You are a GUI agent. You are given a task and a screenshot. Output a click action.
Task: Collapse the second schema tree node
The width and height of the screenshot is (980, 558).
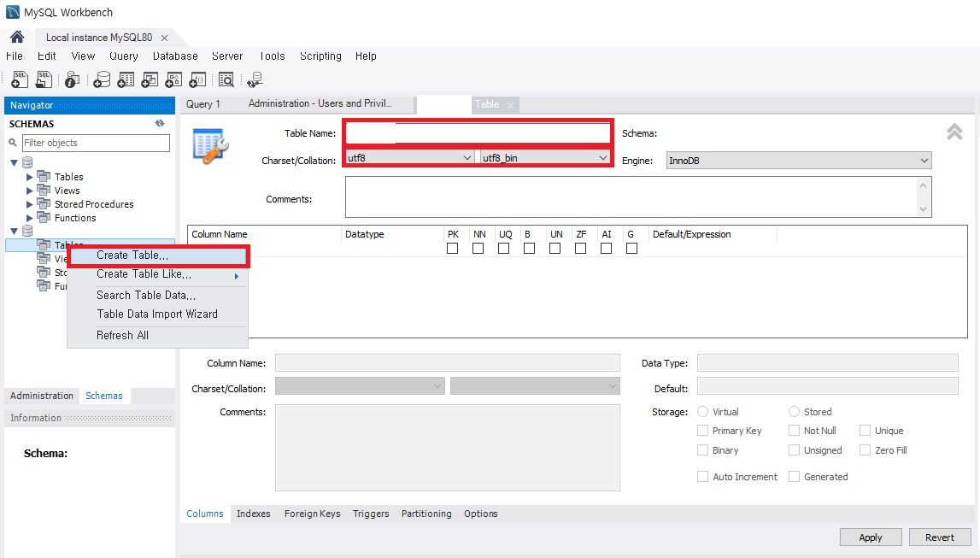coord(15,232)
